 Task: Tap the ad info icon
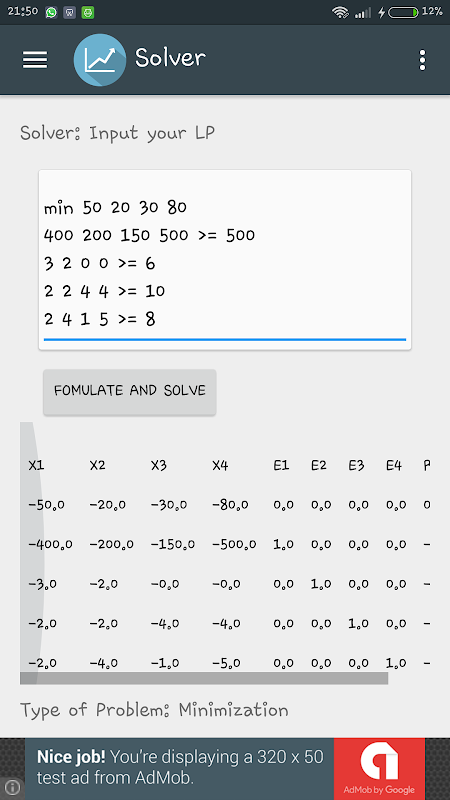click(x=12, y=787)
